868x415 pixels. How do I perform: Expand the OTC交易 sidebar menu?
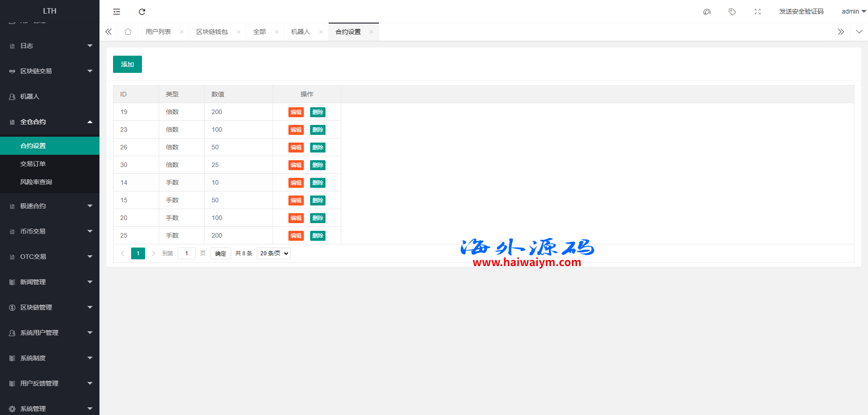click(x=50, y=257)
